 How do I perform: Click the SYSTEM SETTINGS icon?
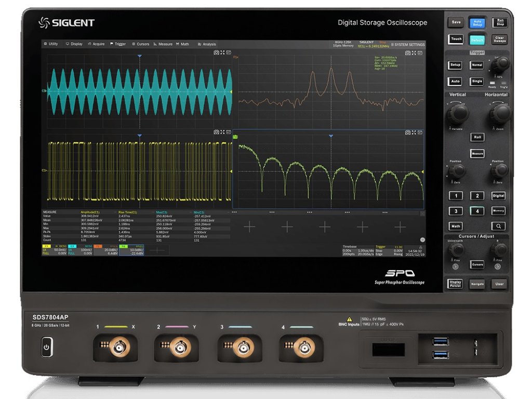pyautogui.click(x=392, y=45)
